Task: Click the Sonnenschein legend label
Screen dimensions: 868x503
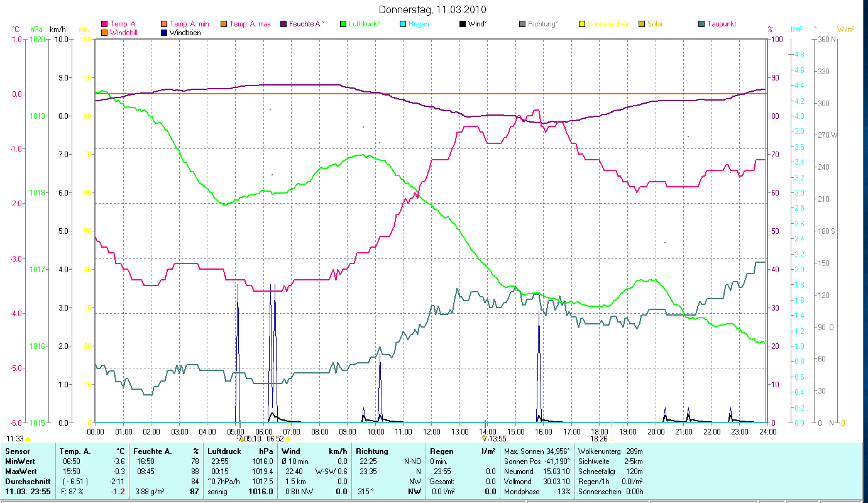Action: (609, 24)
